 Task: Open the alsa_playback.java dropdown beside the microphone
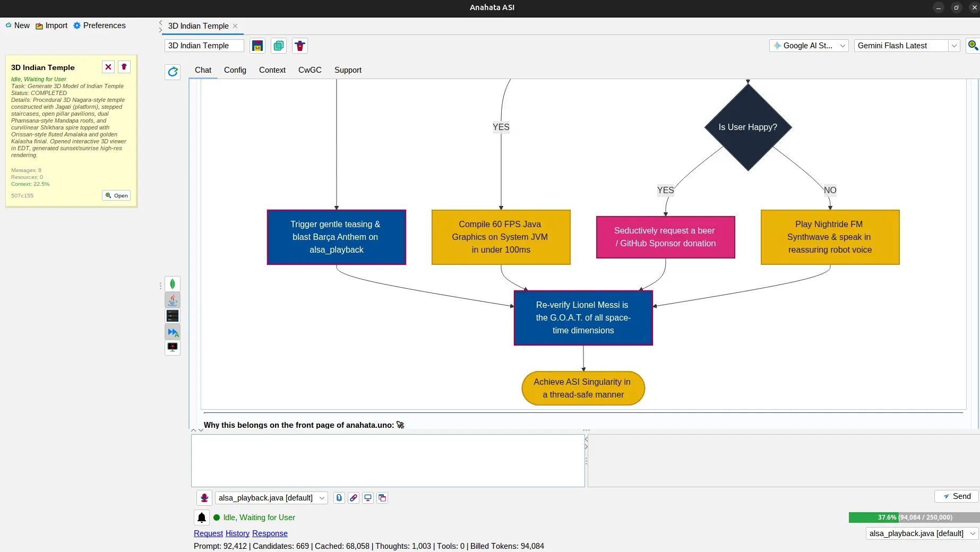click(271, 498)
